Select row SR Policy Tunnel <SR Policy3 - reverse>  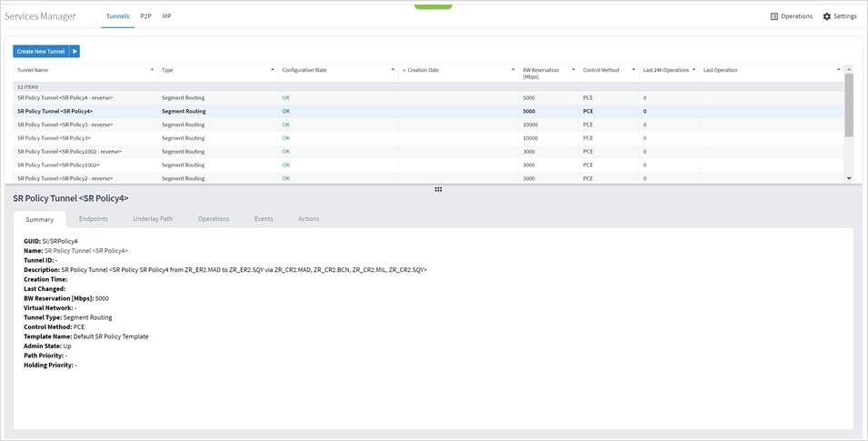point(429,125)
